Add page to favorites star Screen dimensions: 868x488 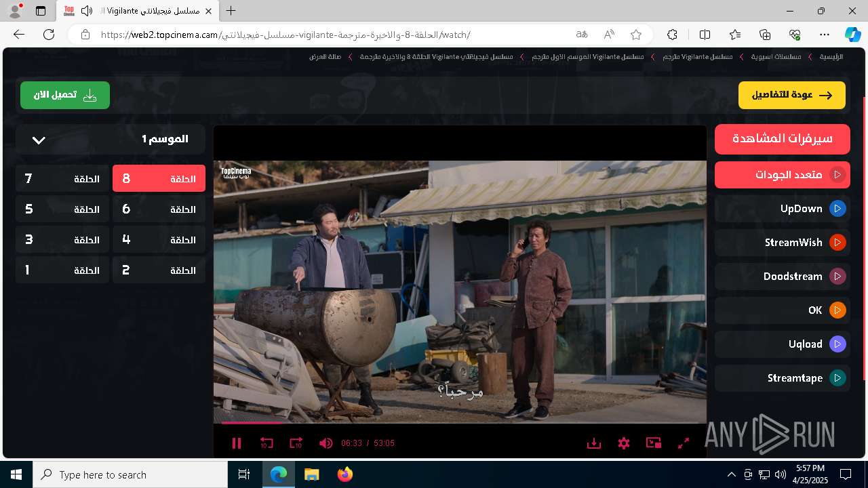coord(636,35)
